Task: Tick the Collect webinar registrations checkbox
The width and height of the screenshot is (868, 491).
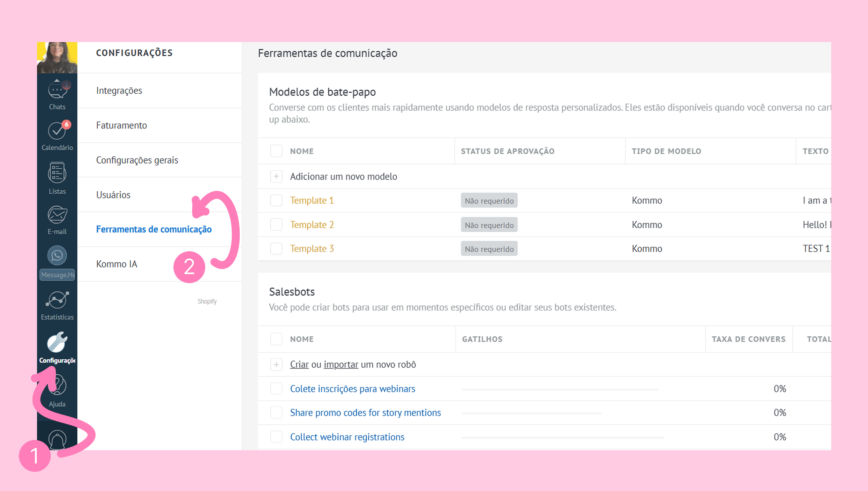Action: (x=276, y=437)
